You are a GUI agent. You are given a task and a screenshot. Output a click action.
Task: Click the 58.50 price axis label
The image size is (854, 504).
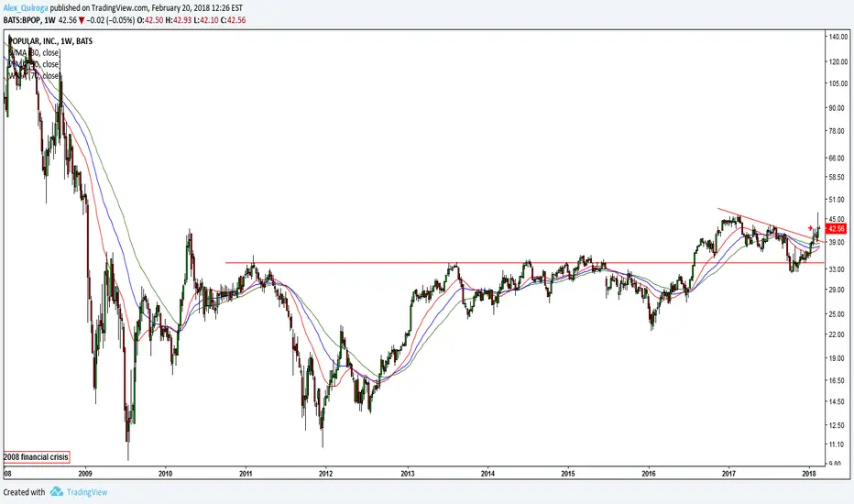tap(838, 177)
